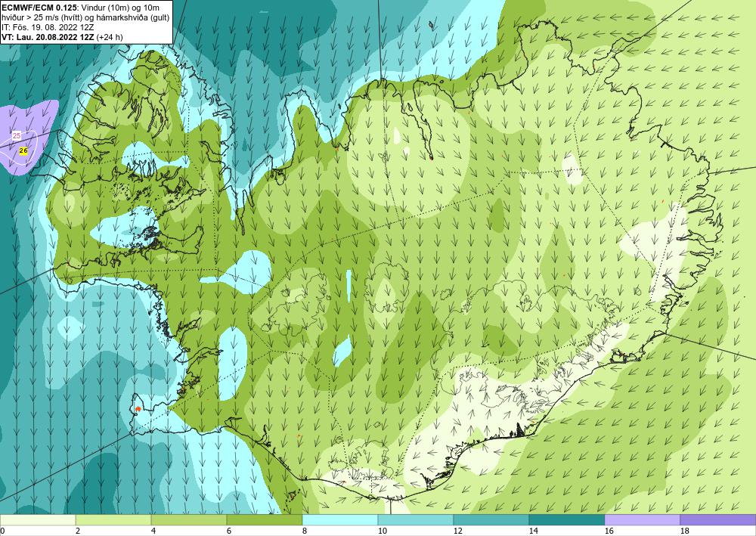The image size is (756, 536).
Task: Click the legend tick label "10"
Action: point(382,531)
